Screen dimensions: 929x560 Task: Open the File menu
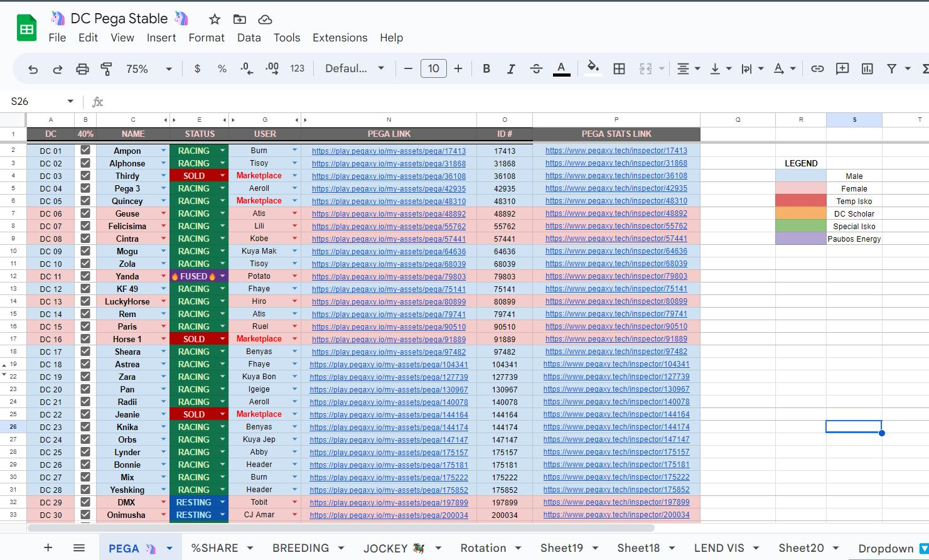click(57, 38)
